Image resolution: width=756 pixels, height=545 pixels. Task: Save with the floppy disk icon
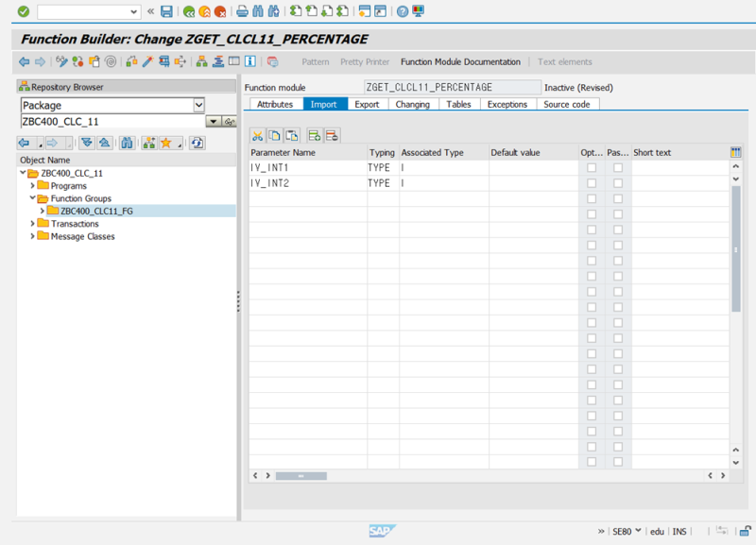166,11
